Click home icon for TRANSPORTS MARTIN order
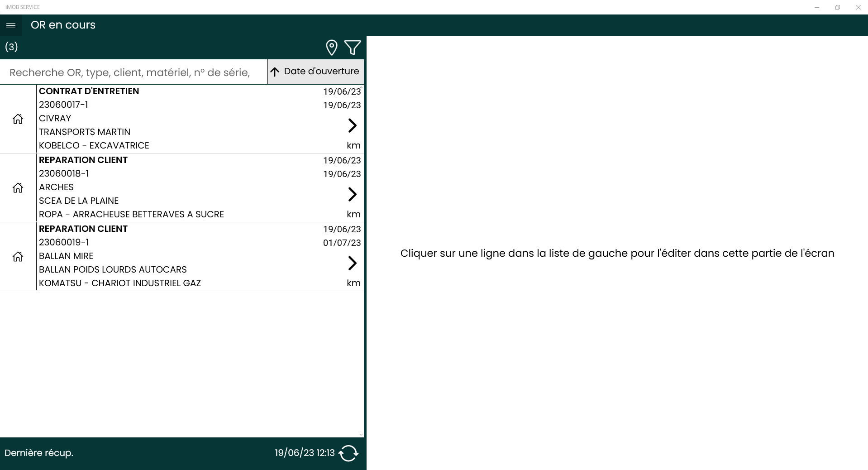Image resolution: width=868 pixels, height=470 pixels. (x=18, y=119)
